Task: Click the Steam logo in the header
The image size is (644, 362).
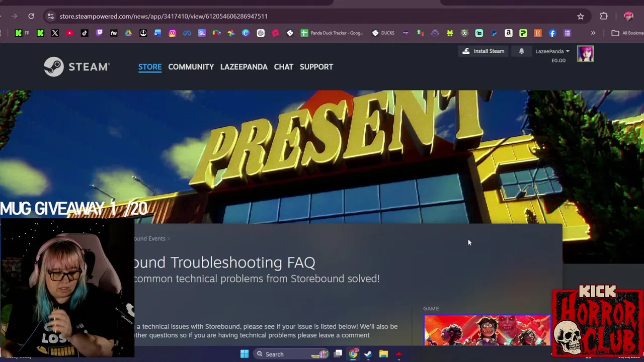Action: (x=76, y=67)
